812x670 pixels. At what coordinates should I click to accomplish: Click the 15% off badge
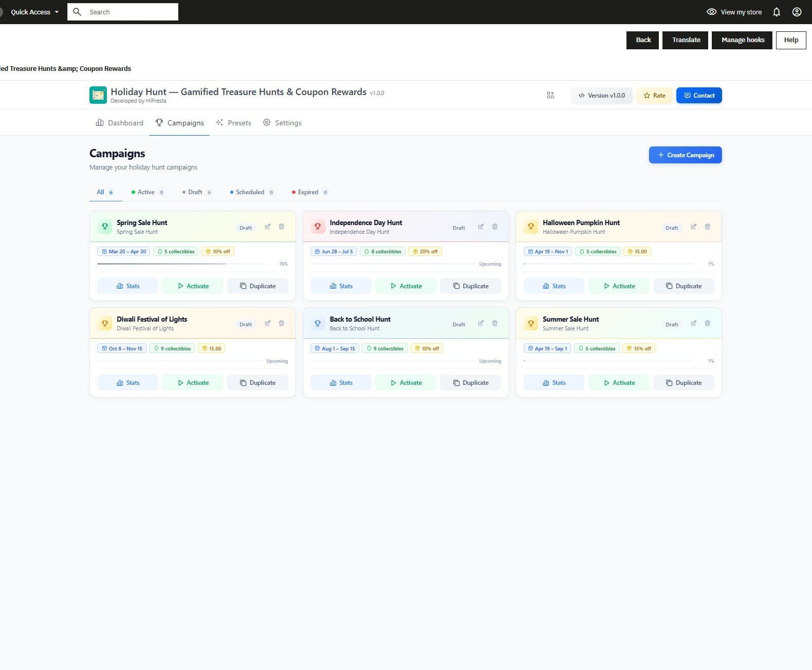tap(639, 348)
